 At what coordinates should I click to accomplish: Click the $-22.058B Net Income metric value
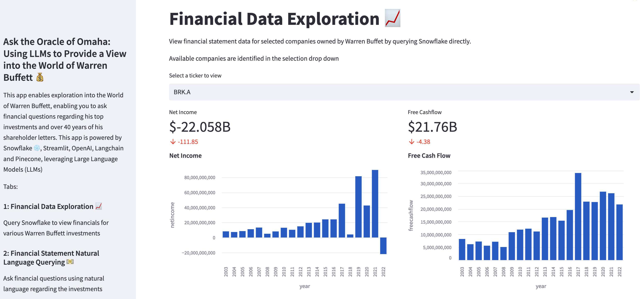[200, 127]
